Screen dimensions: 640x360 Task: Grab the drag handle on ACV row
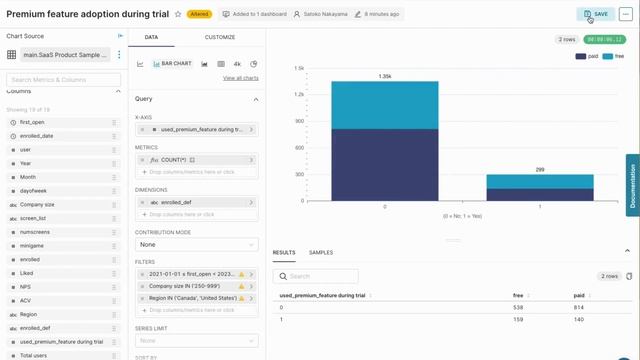tap(114, 301)
